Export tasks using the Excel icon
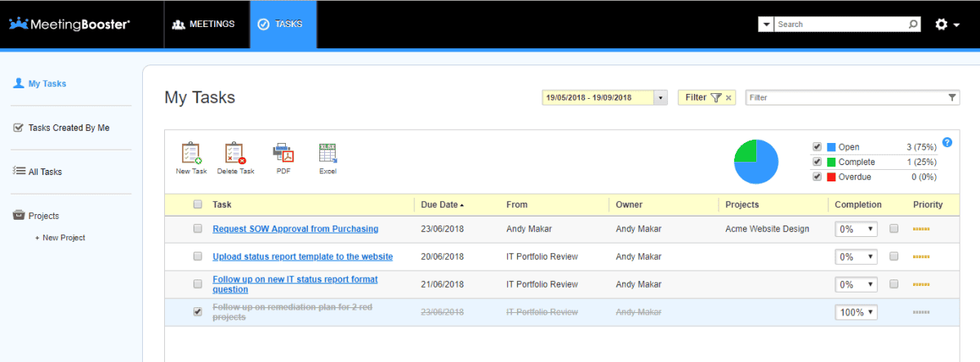Image resolution: width=980 pixels, height=362 pixels. (327, 153)
